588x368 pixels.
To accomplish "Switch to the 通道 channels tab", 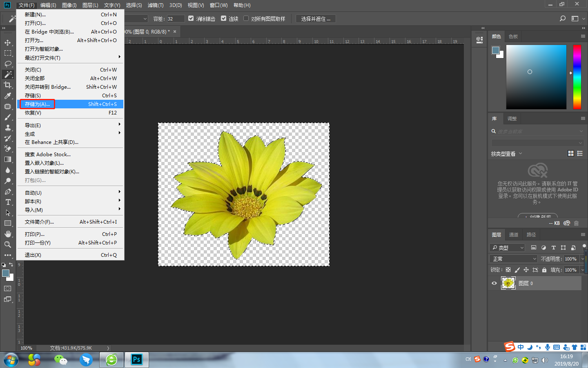I will pyautogui.click(x=513, y=234).
